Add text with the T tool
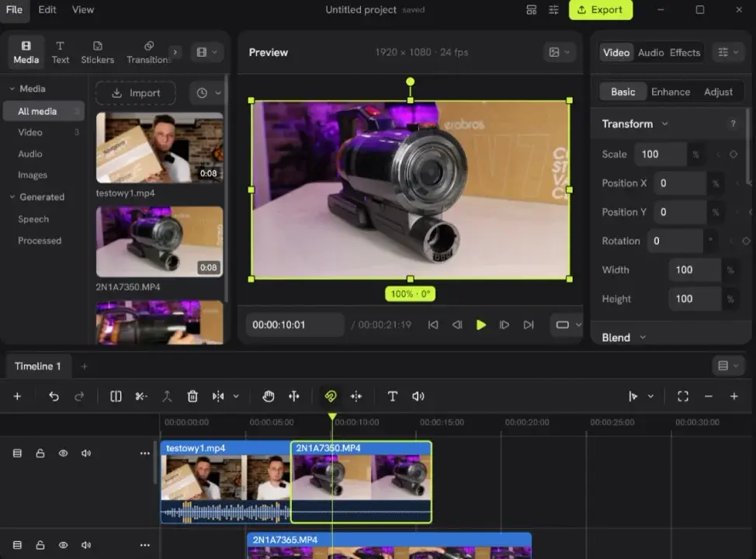The image size is (756, 559). click(x=393, y=397)
